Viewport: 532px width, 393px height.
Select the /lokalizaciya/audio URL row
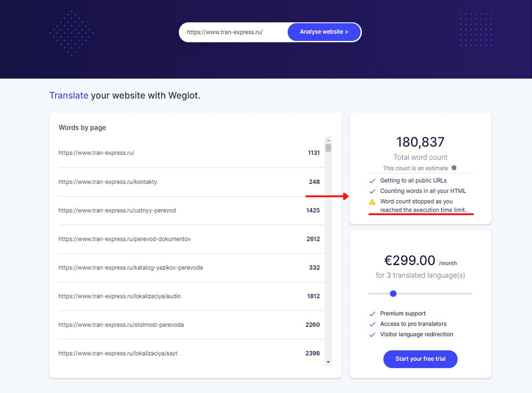pyautogui.click(x=191, y=296)
